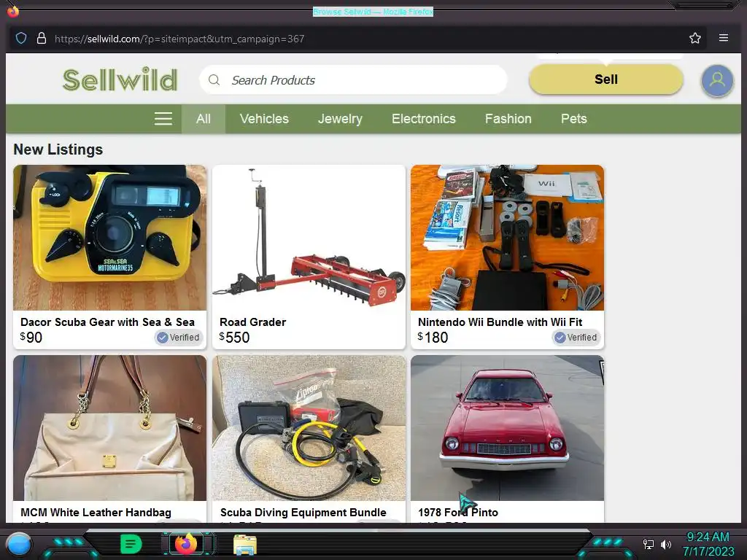Select the All category tab
The image size is (747, 560).
point(204,119)
